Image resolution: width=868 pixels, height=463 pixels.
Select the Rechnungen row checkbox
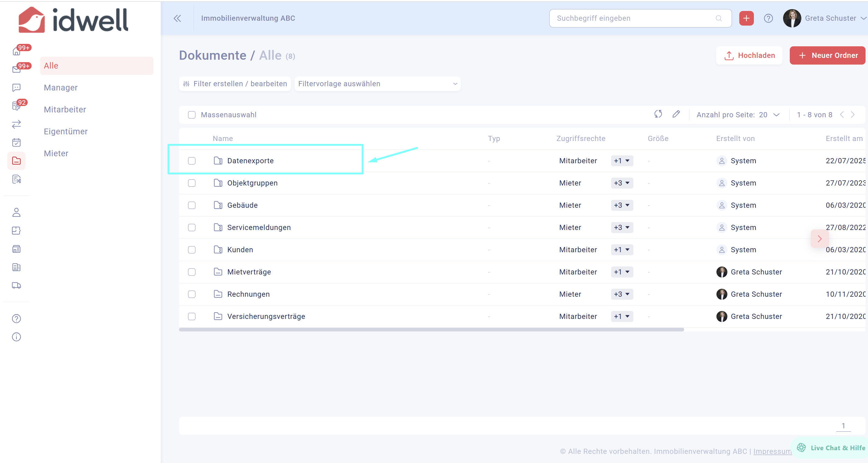point(192,294)
